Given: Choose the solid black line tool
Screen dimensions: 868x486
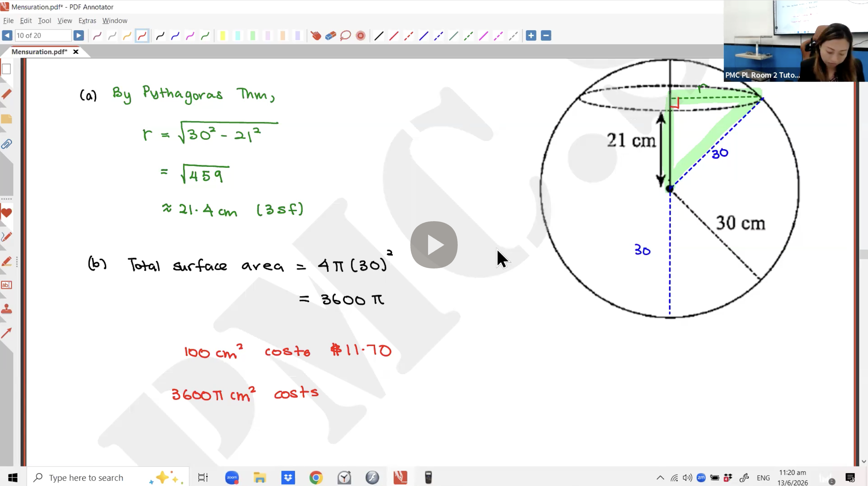Looking at the screenshot, I should [x=379, y=35].
